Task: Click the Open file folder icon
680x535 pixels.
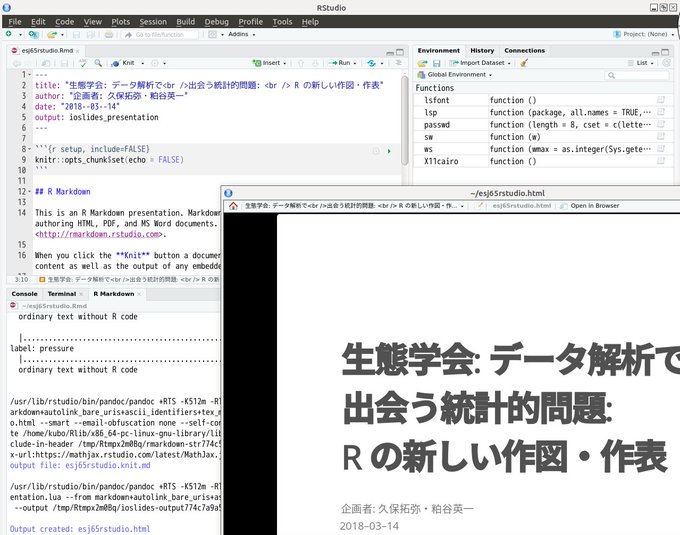Action: coord(52,34)
